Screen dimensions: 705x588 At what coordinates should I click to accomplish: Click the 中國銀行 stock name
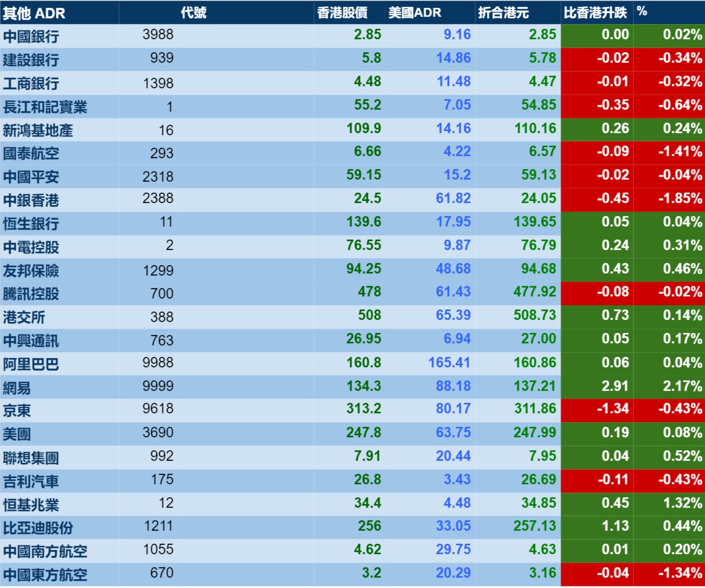[31, 37]
